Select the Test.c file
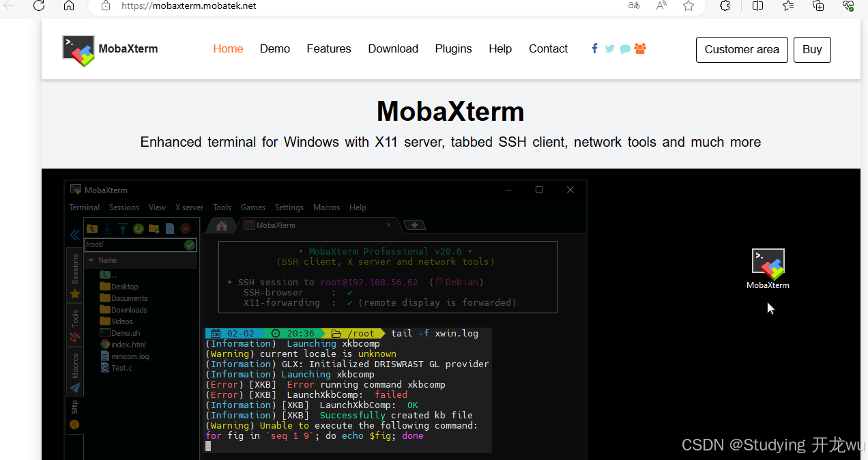868x460 pixels. 117,368
